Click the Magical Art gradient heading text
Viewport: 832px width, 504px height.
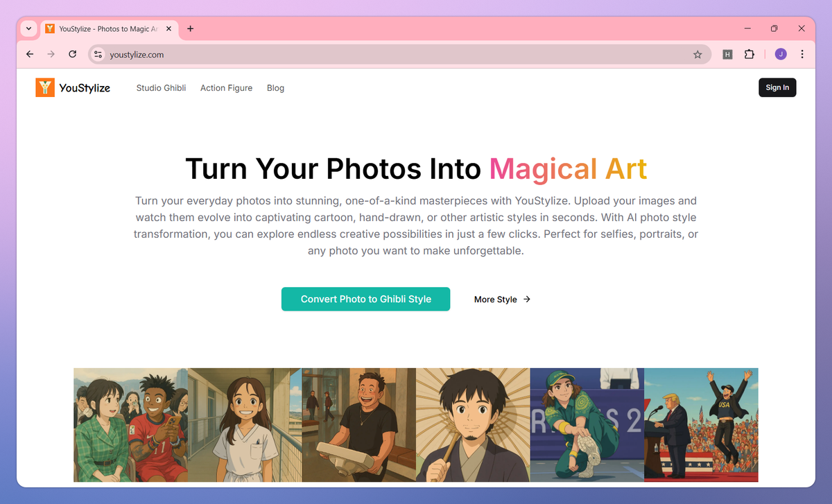tap(569, 169)
